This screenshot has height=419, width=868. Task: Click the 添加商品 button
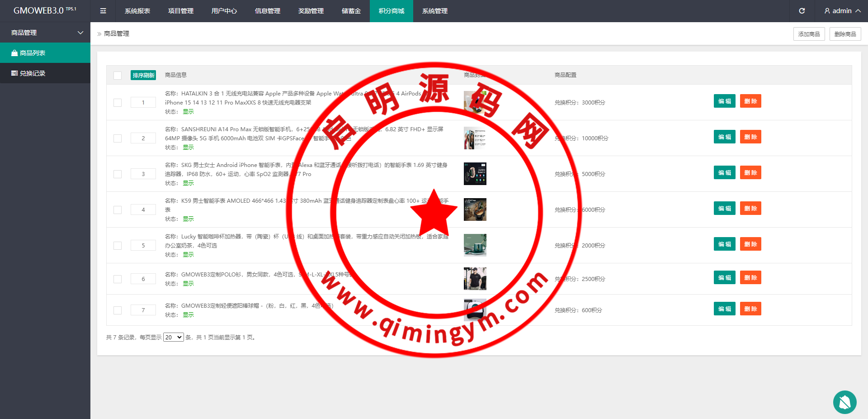[x=809, y=34]
